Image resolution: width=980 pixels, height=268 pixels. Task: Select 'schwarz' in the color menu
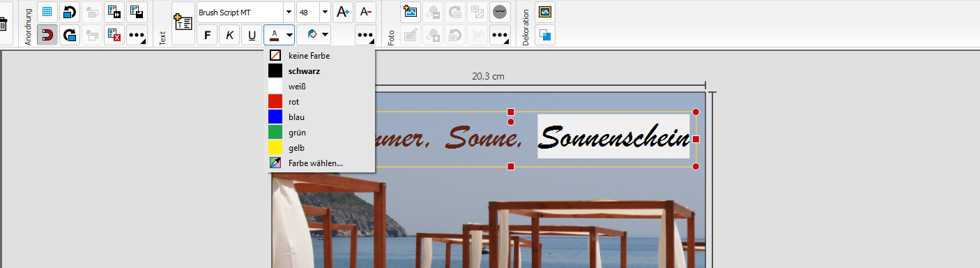click(x=320, y=71)
